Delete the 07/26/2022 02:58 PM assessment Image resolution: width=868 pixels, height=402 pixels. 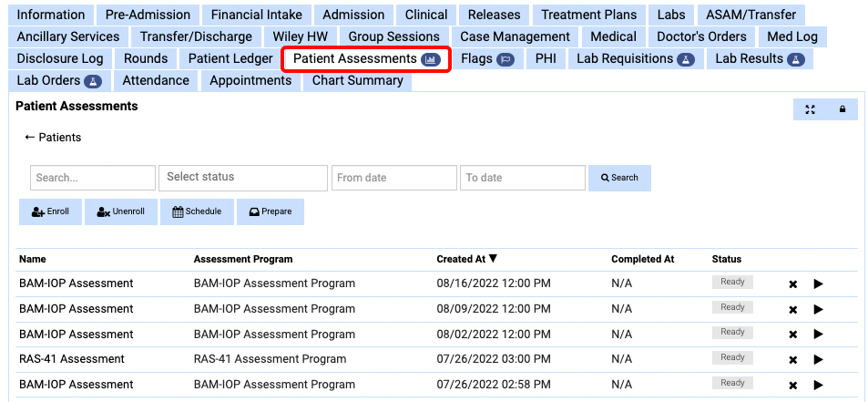(792, 386)
